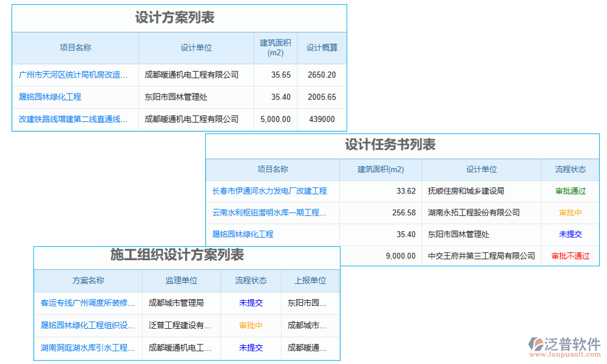607x364 pixels.
Task: Click 审批中 status in construction plan list
Action: pyautogui.click(x=250, y=325)
